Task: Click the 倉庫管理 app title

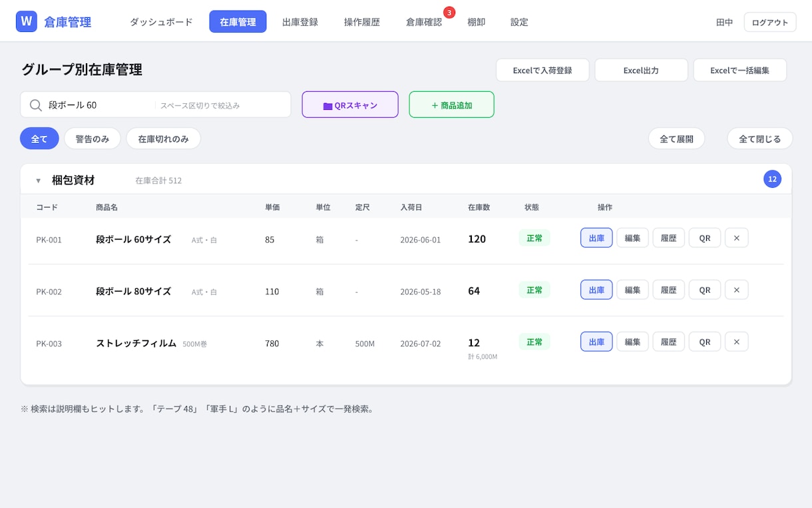Action: pyautogui.click(x=68, y=22)
